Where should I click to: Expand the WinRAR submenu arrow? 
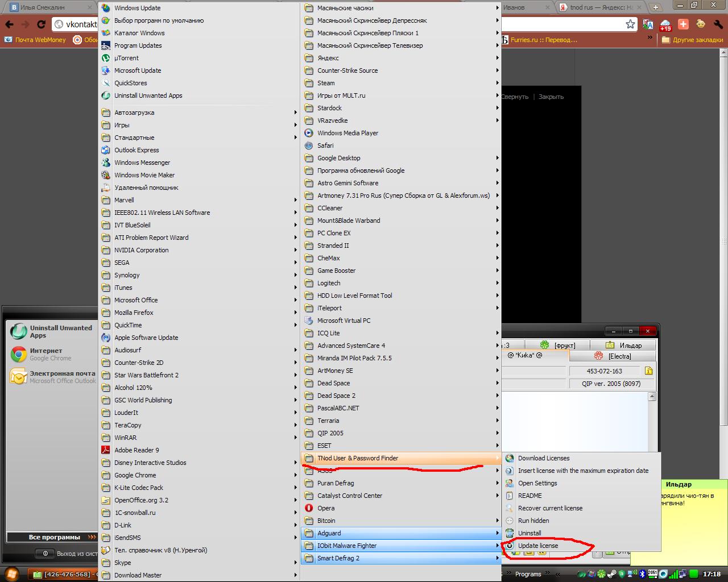point(295,438)
